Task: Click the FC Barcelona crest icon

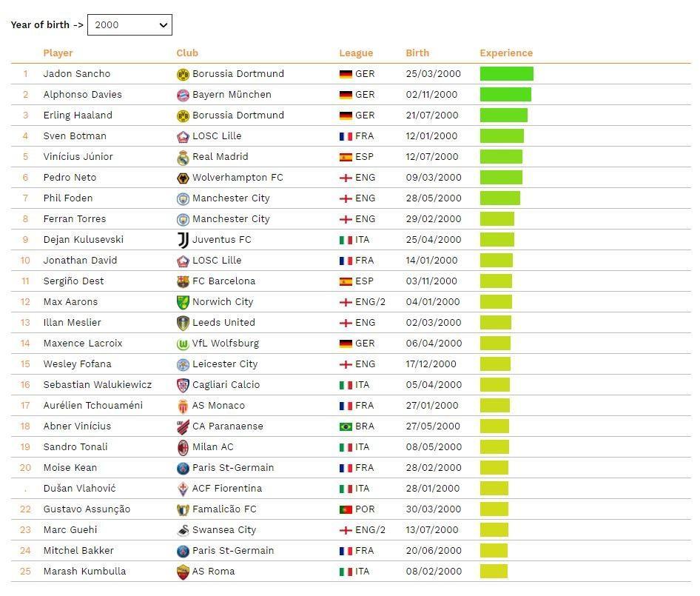Action: 183,281
